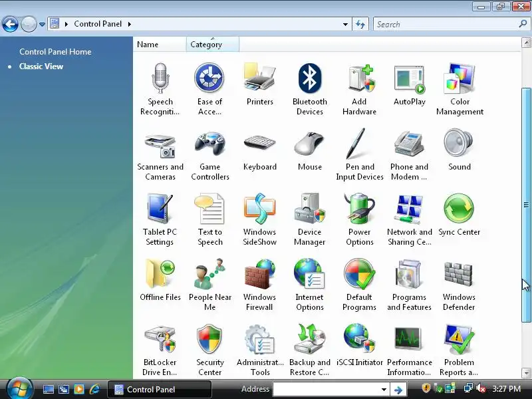The width and height of the screenshot is (532, 399).
Task: Open Phone and Modem options
Action: tap(409, 155)
